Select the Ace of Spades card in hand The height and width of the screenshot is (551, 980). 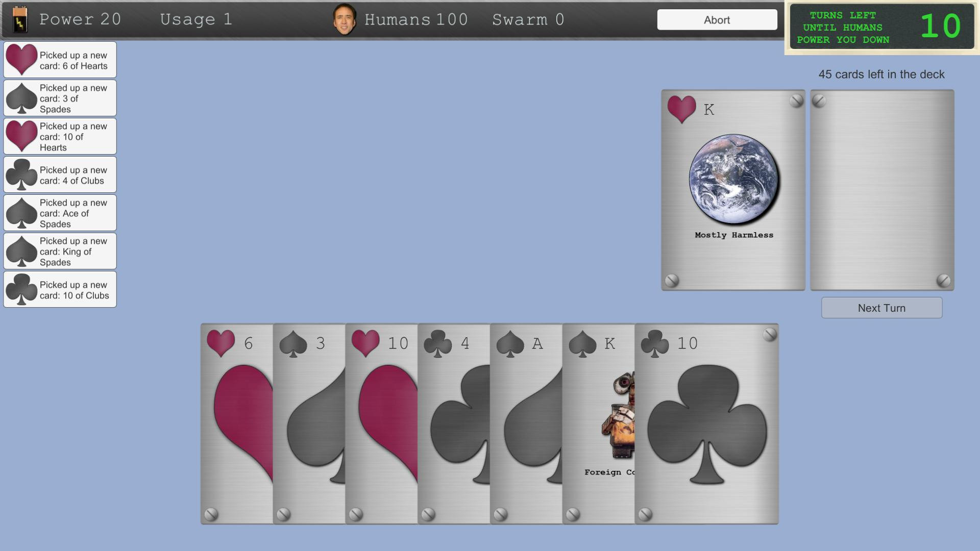pyautogui.click(x=527, y=423)
